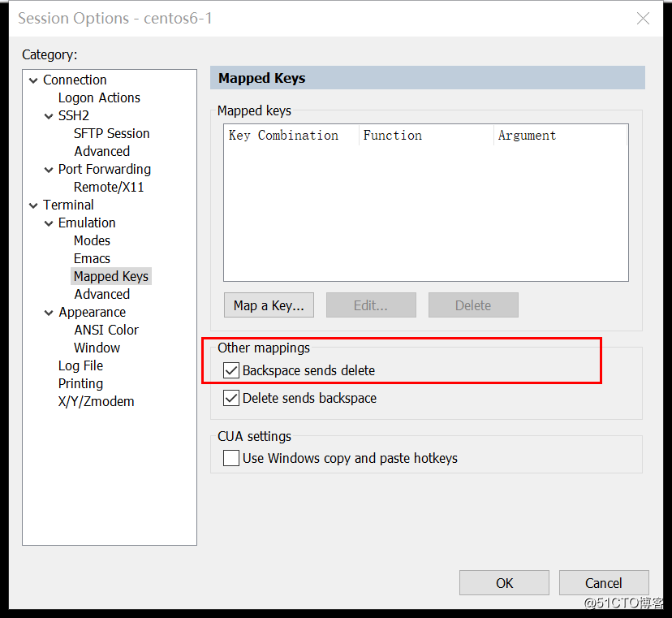
Task: Click the Argument column header
Action: (561, 136)
